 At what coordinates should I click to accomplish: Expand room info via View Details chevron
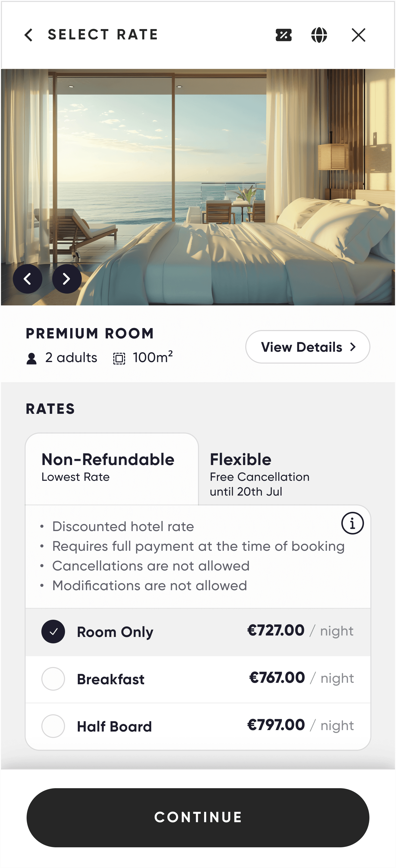tap(353, 347)
